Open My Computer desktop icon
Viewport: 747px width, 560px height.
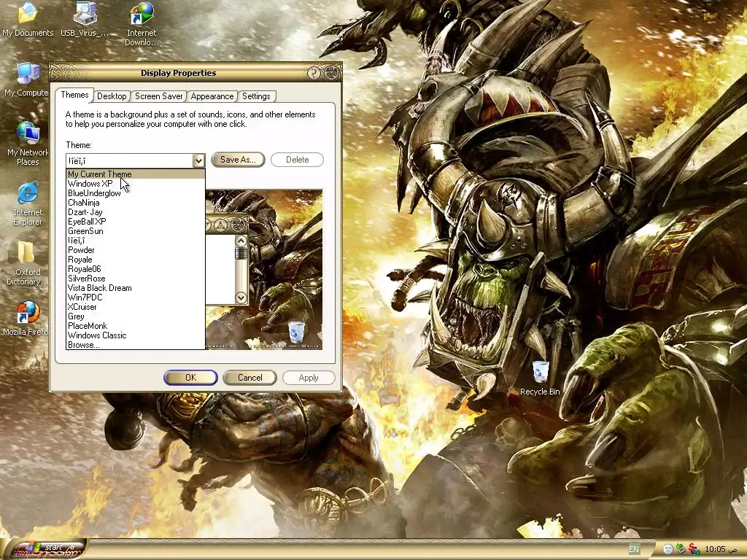pyautogui.click(x=28, y=79)
